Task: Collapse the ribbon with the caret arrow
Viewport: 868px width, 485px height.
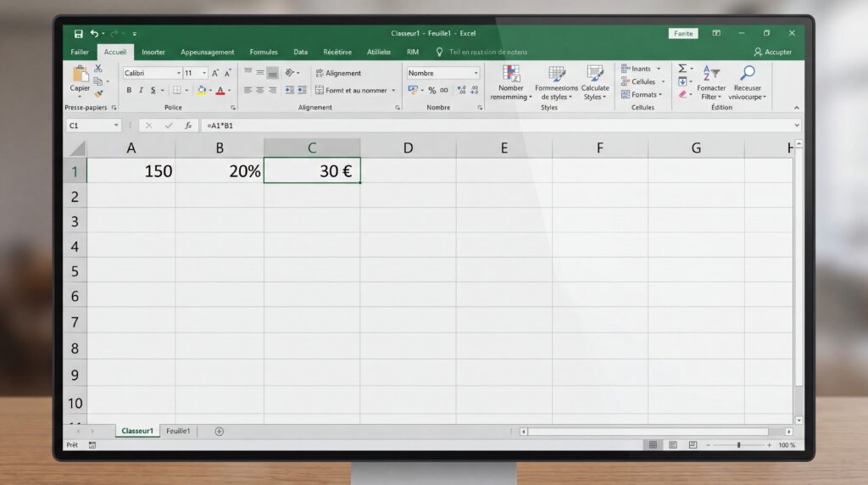Action: point(797,108)
